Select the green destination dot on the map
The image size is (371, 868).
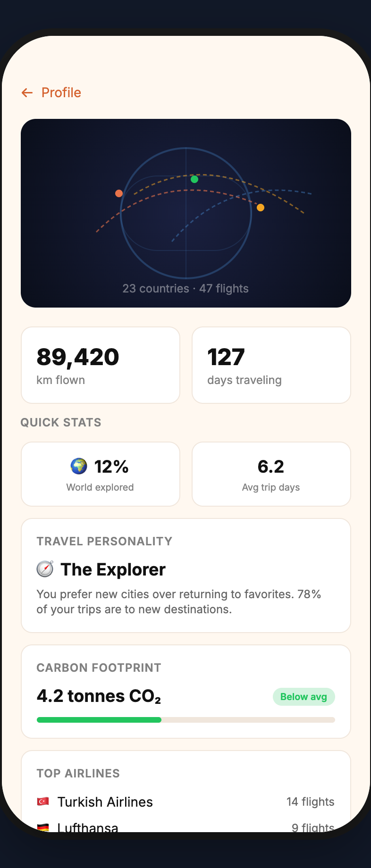pos(194,179)
